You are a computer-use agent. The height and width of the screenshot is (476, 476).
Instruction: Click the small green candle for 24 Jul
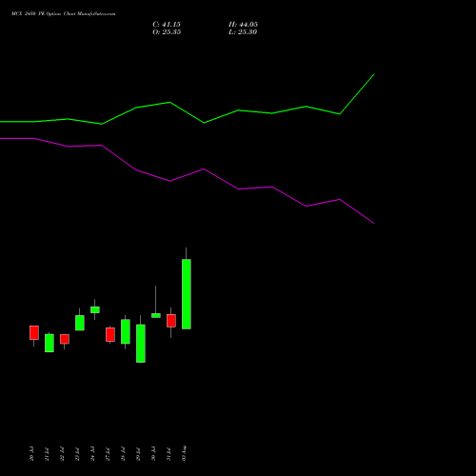click(x=95, y=309)
